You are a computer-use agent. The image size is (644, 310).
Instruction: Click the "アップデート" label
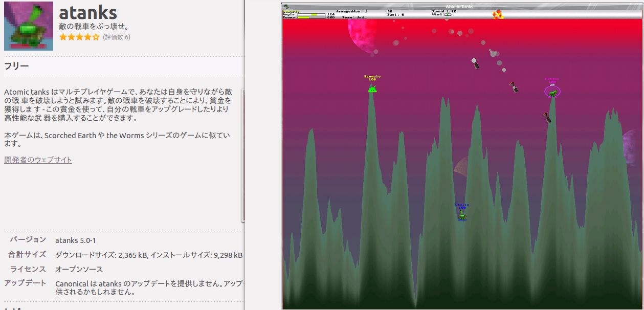pos(25,283)
